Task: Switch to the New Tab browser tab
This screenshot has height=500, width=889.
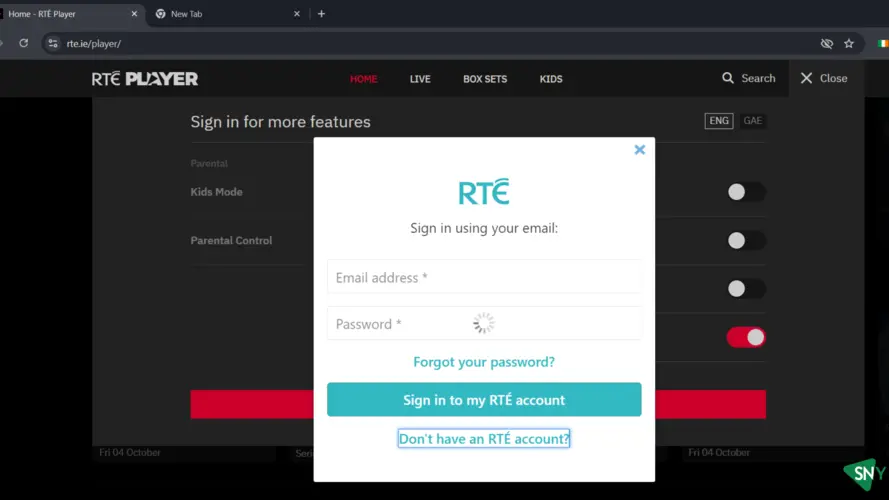Action: tap(227, 14)
